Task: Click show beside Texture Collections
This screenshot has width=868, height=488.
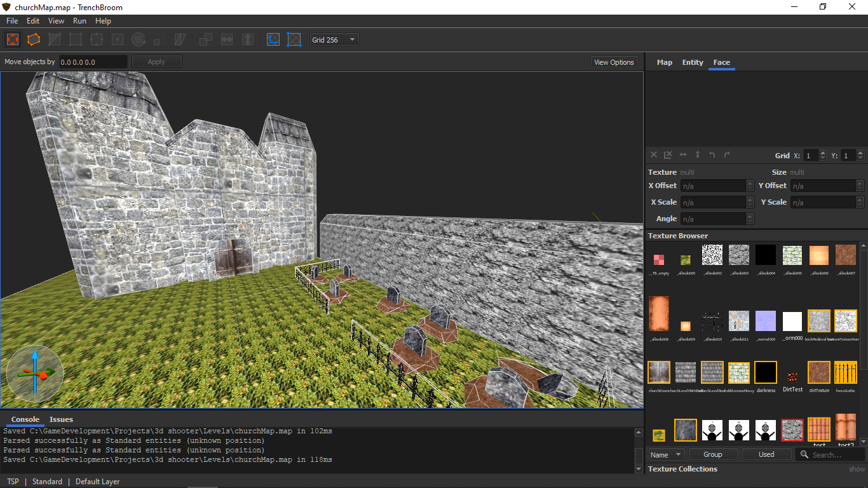Action: pos(857,470)
